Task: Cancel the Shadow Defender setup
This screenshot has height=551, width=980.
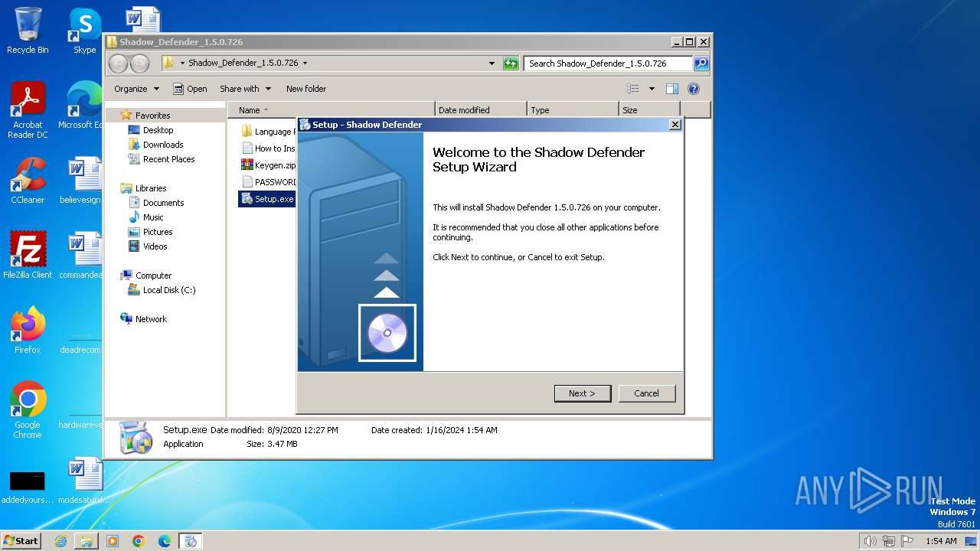Action: click(646, 393)
